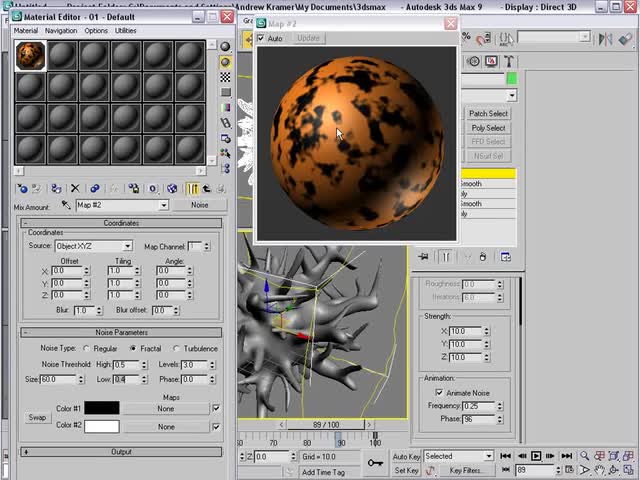Open the Map #2 name dropdown
This screenshot has width=640, height=480.
[165, 205]
